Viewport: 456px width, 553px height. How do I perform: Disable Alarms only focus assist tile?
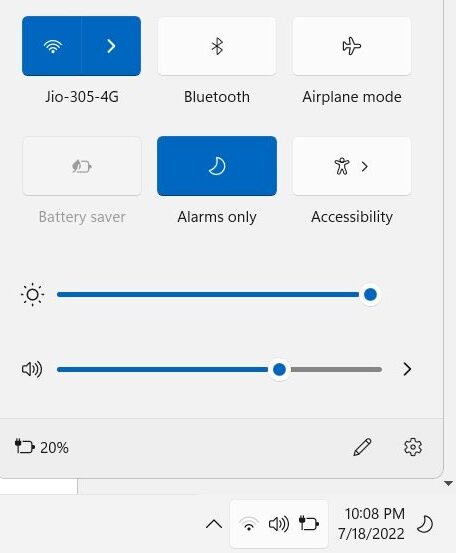click(x=217, y=166)
